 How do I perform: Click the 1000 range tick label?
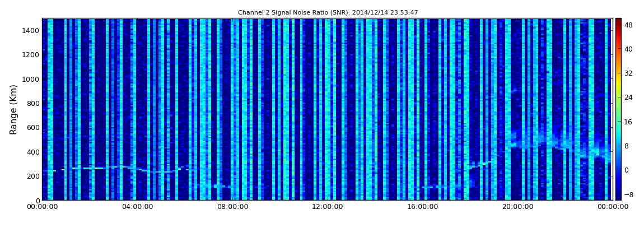click(x=31, y=79)
